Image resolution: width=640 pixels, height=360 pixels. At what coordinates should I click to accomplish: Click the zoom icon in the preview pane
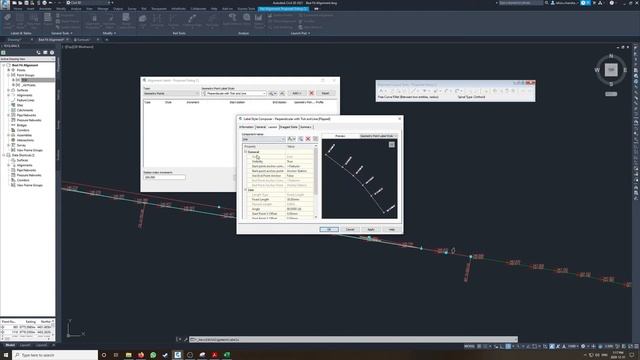coord(391,144)
